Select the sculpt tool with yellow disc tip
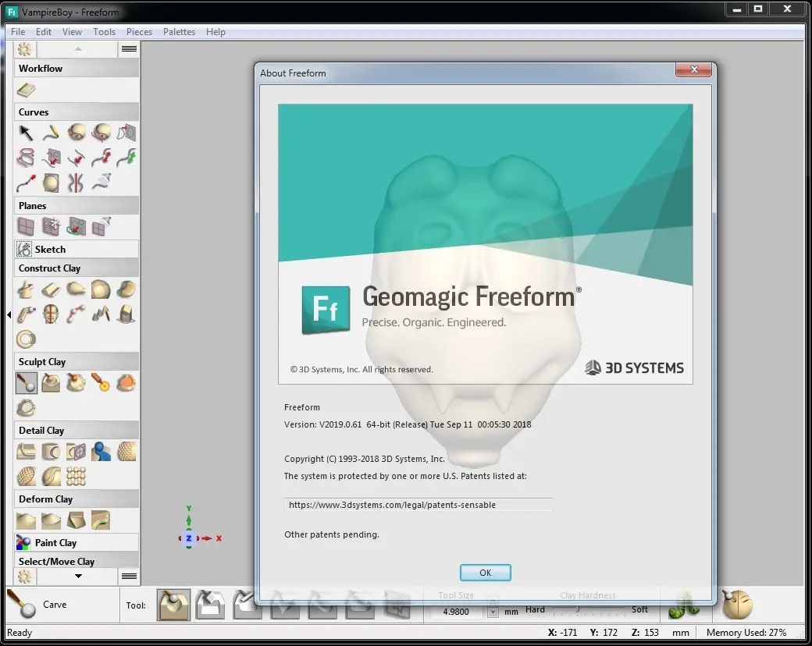 101,383
